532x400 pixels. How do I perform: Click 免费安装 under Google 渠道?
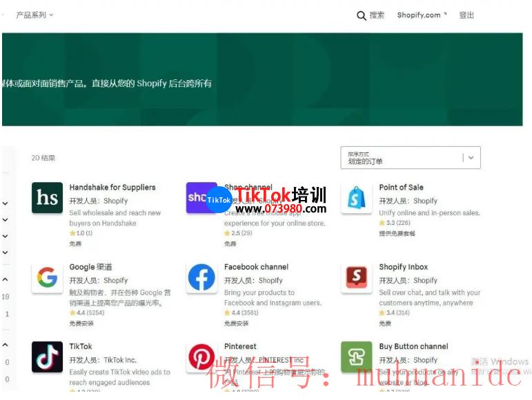point(81,323)
